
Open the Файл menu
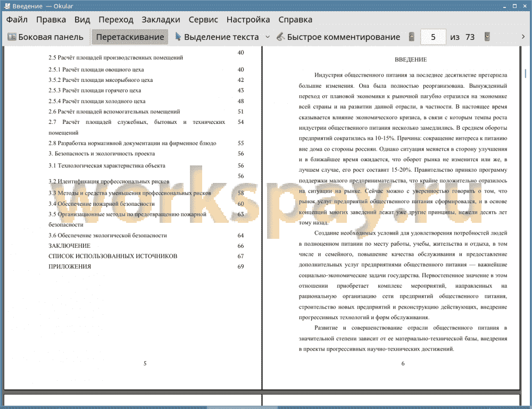(x=17, y=20)
